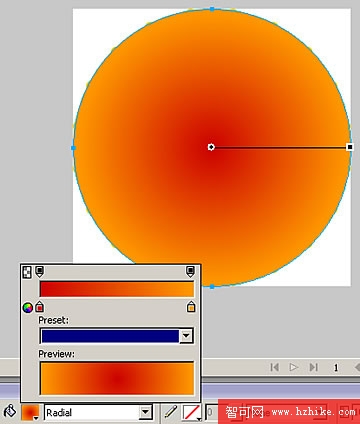Screen dimensions: 360x424
Task: Open the Radial fill type dropdown arrow
Action: point(145,412)
